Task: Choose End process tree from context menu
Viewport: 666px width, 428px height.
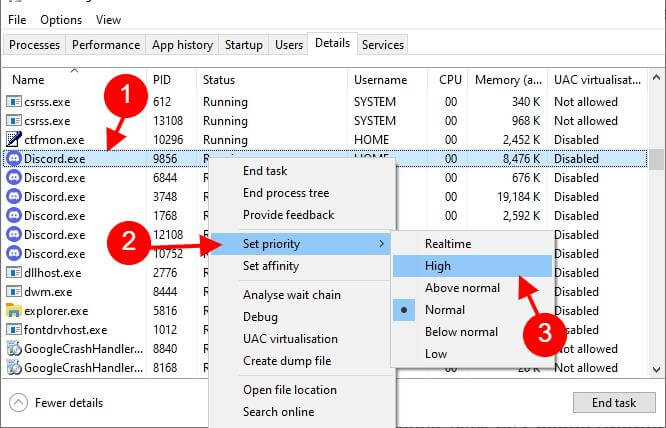Action: click(286, 193)
